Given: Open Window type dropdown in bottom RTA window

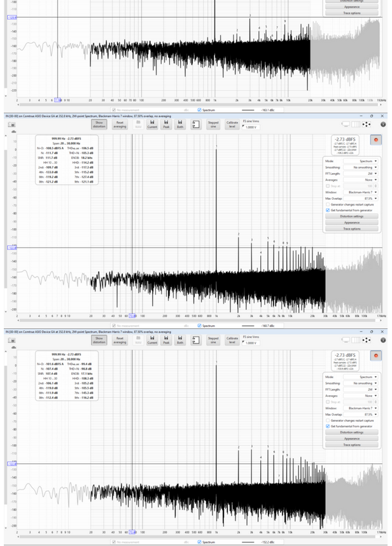Looking at the screenshot, I should [361, 408].
